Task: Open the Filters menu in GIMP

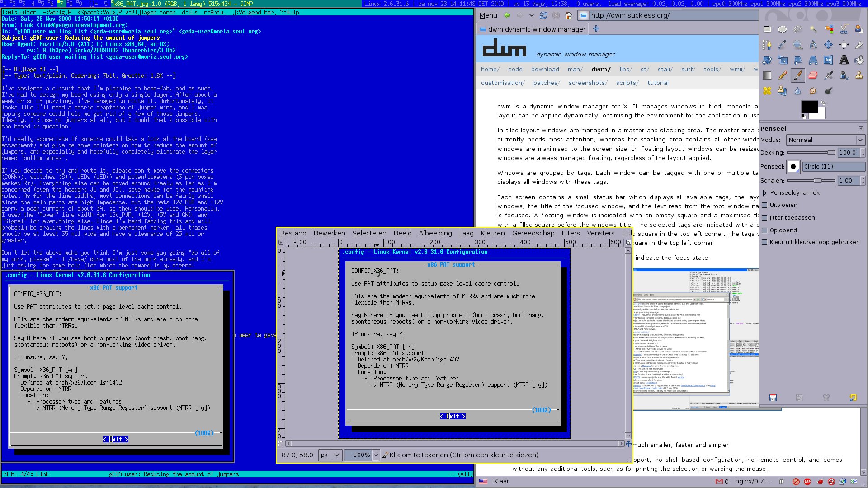Action: click(x=571, y=233)
